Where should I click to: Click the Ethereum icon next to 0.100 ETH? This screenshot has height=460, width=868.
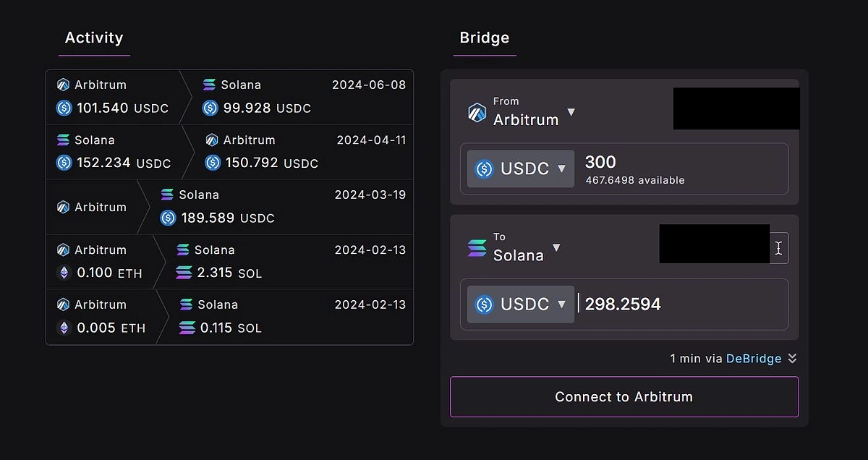64,273
